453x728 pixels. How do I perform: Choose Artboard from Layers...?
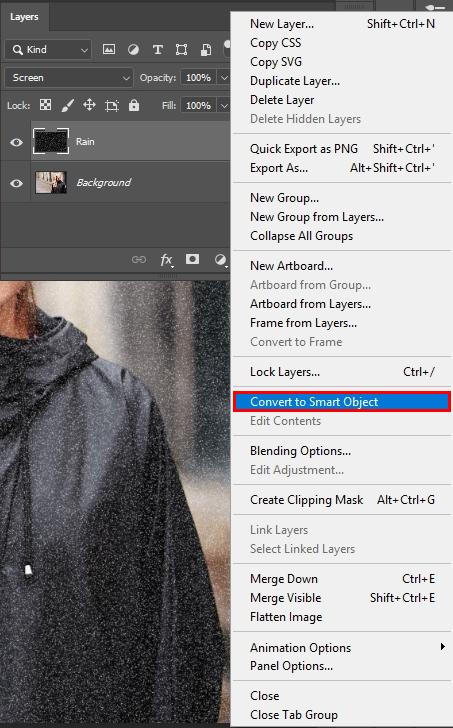point(310,304)
